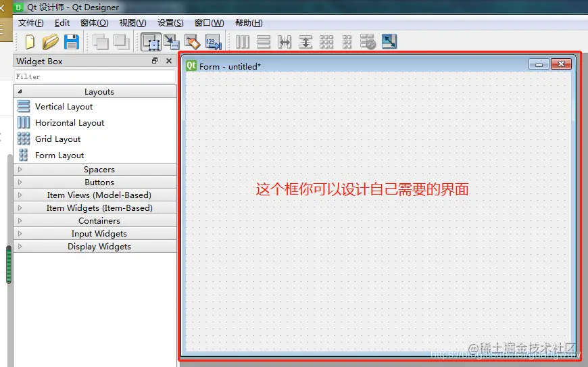This screenshot has width=588, height=367.
Task: Float the Widget Box panel
Action: click(155, 61)
